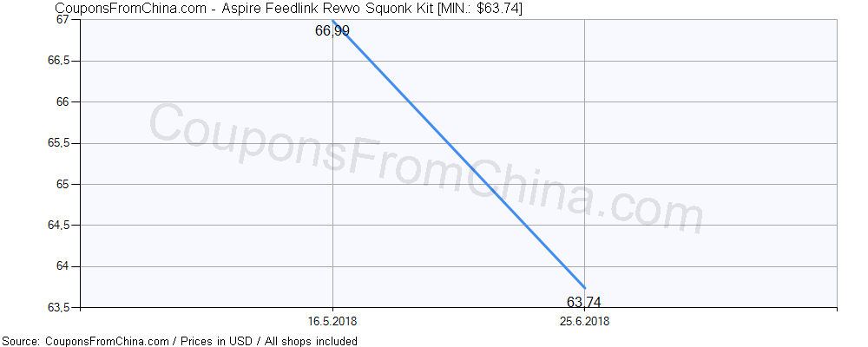Click the 63,5 y-axis label
868x347 pixels.
coord(57,307)
